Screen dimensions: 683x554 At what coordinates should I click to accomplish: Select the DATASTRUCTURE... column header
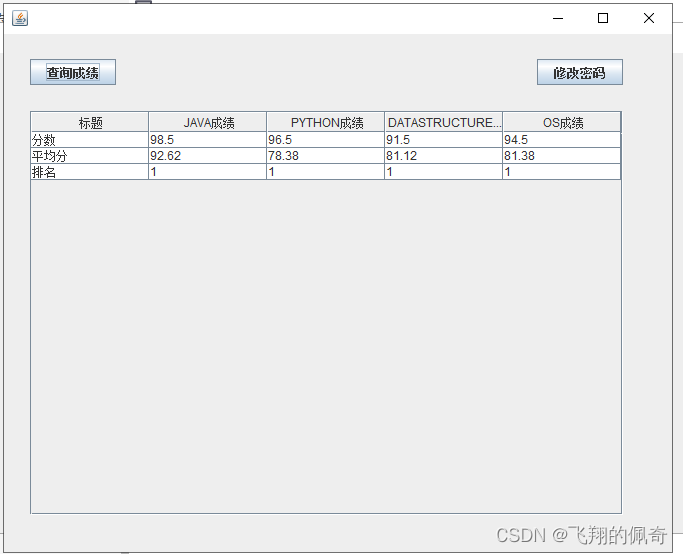coord(444,122)
